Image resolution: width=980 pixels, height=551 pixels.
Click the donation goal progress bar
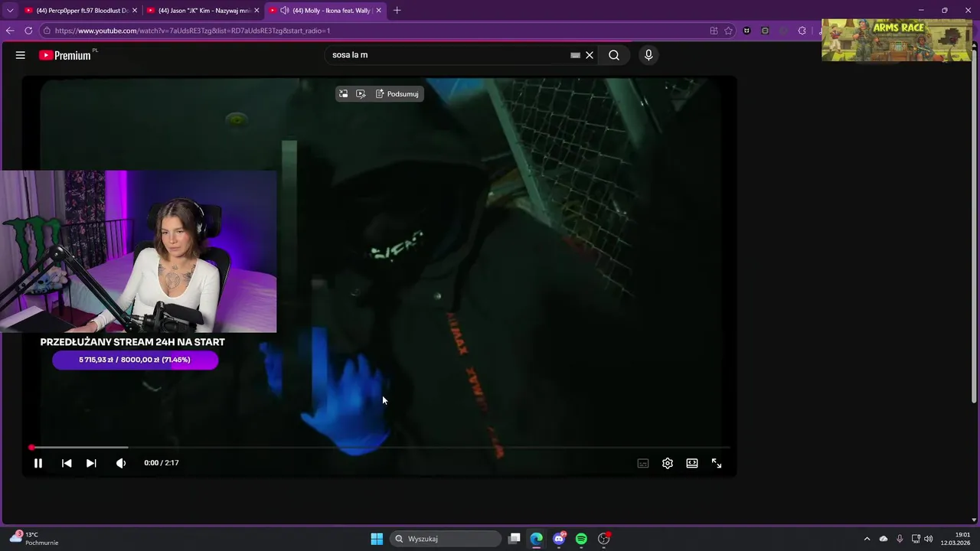point(135,360)
